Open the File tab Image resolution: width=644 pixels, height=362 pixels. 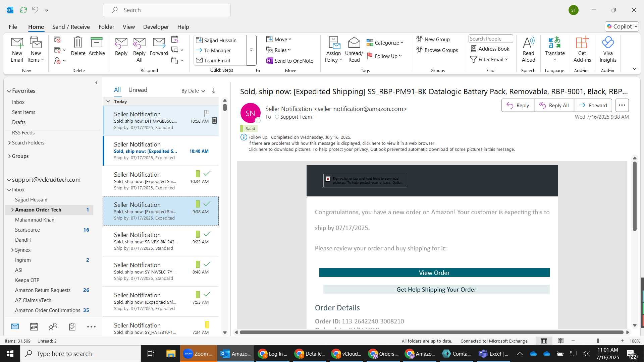(x=13, y=27)
